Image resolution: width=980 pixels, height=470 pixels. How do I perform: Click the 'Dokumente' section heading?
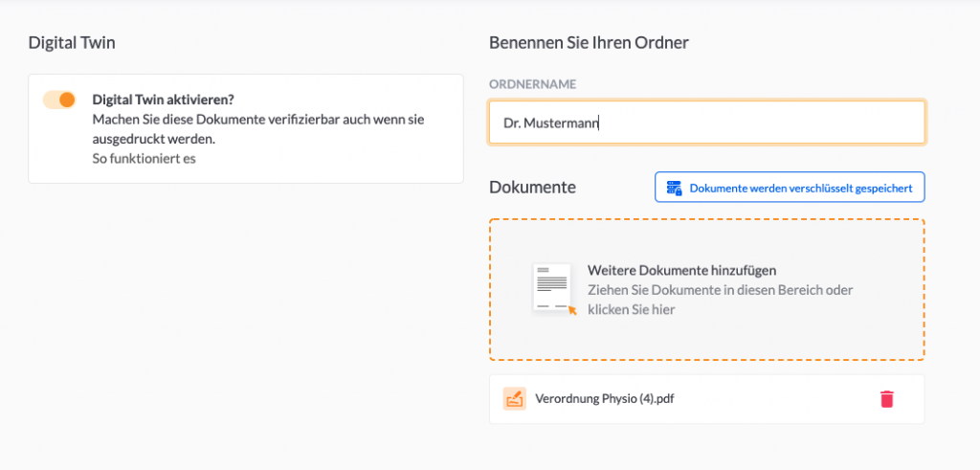tap(532, 187)
